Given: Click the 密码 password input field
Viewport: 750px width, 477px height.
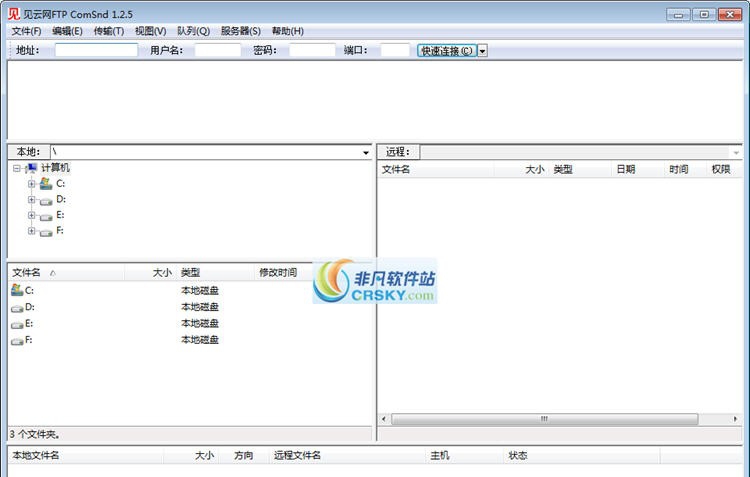Looking at the screenshot, I should click(x=312, y=50).
